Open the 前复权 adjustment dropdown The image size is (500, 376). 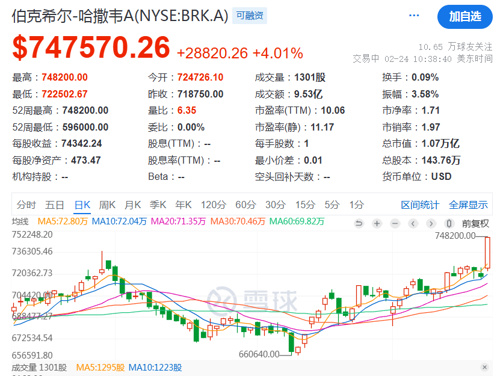click(x=475, y=223)
